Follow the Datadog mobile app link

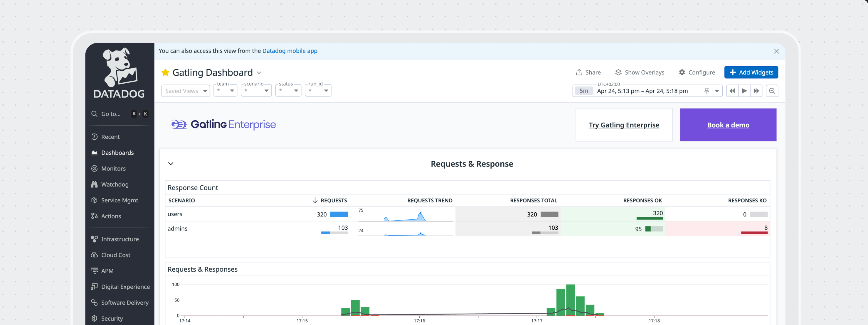pos(290,51)
